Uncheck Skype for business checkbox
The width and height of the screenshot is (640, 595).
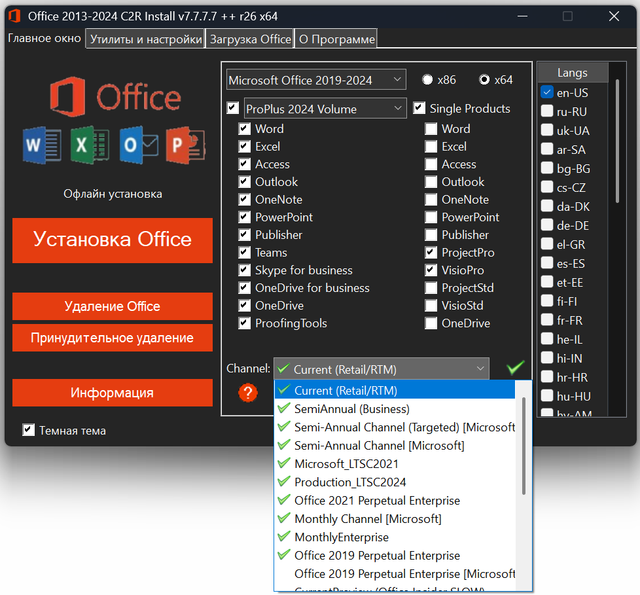(x=244, y=270)
